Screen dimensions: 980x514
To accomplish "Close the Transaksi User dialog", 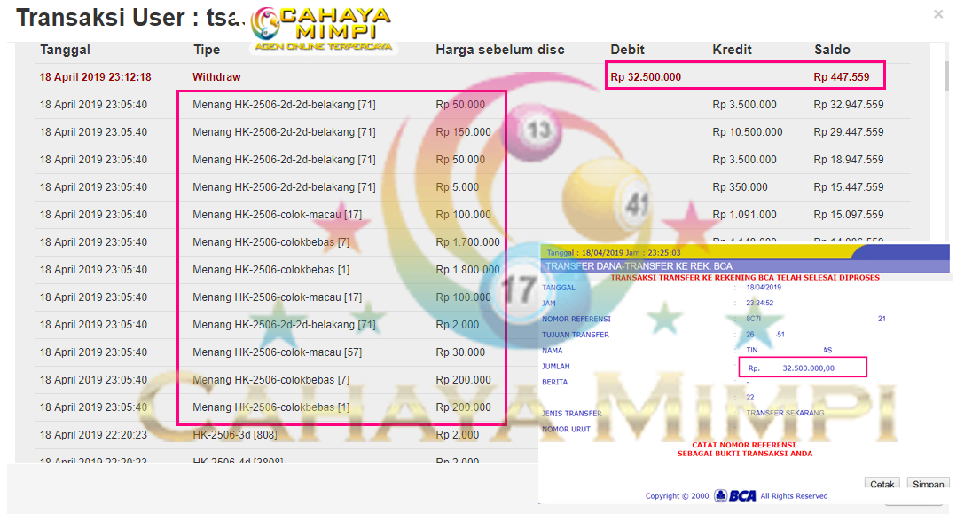I will [x=938, y=14].
